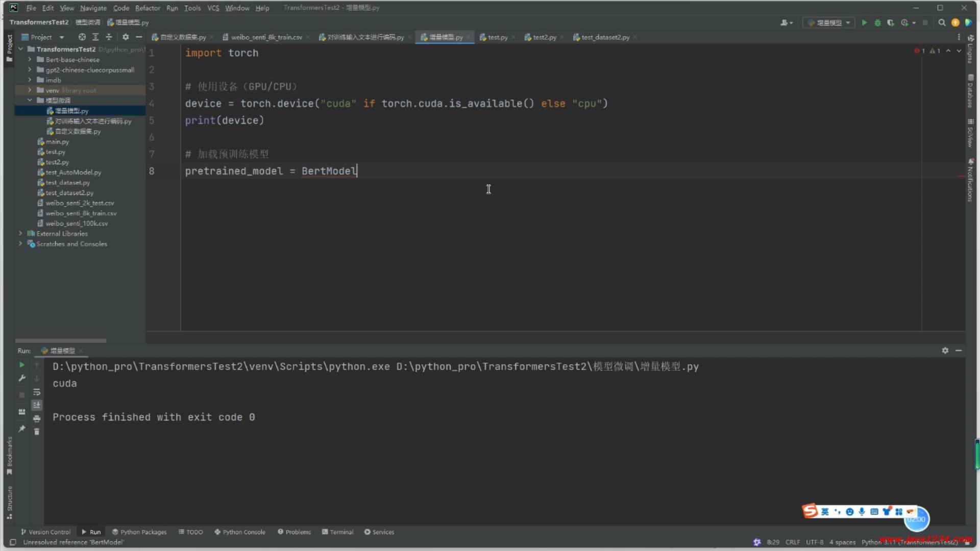Open the Python Console tool window
980x551 pixels.
239,532
